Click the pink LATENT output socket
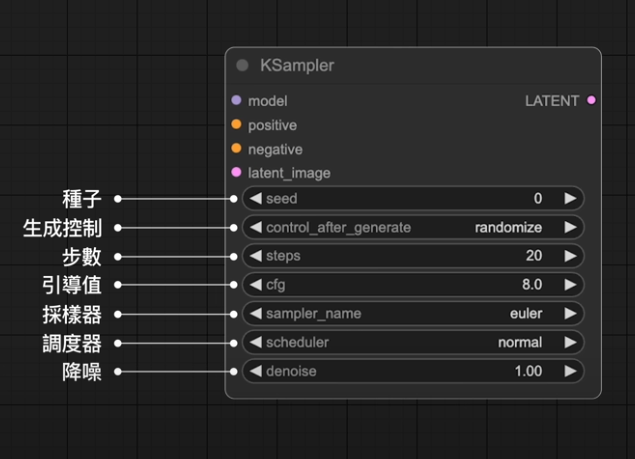Image resolution: width=635 pixels, height=459 pixels. (x=592, y=101)
